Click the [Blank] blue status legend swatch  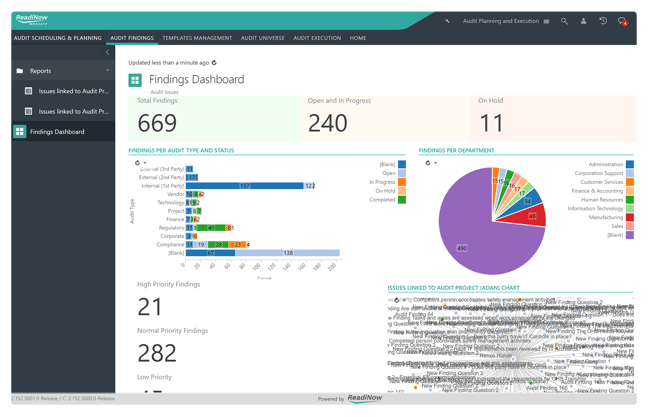pyautogui.click(x=402, y=164)
